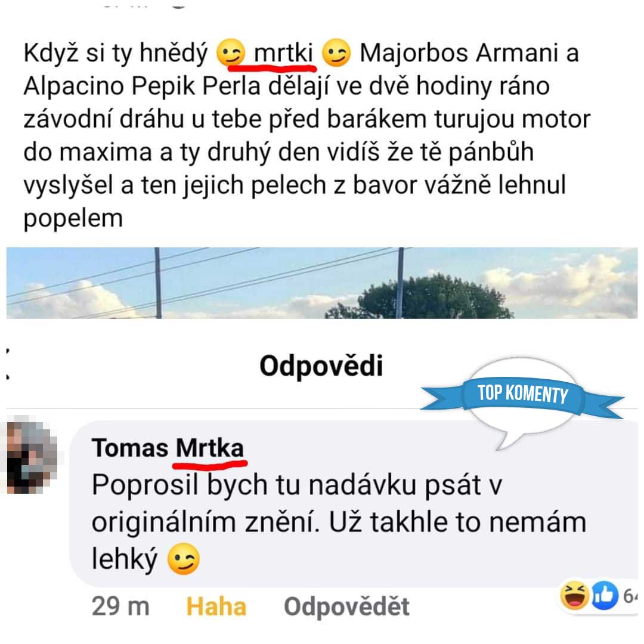Click the blurred commenter avatar
The image size is (644, 644).
pos(30,454)
